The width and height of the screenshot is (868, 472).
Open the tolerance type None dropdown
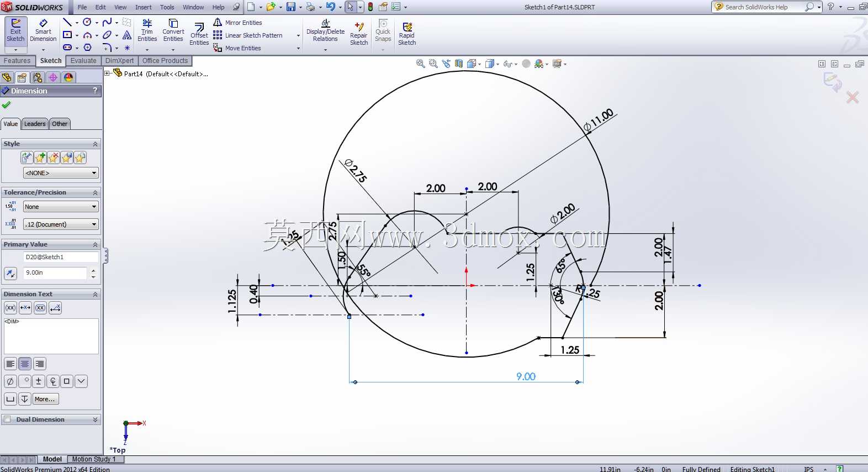click(x=61, y=207)
